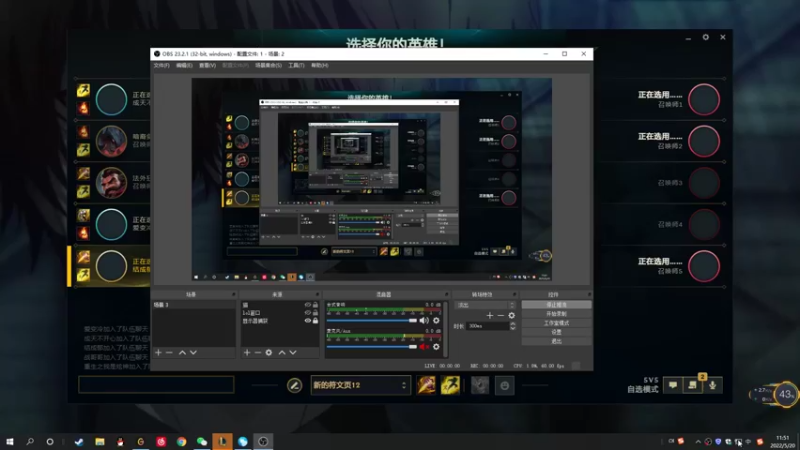Pop out Scenes dock panel icon
This screenshot has width=800, height=450.
pyautogui.click(x=234, y=294)
